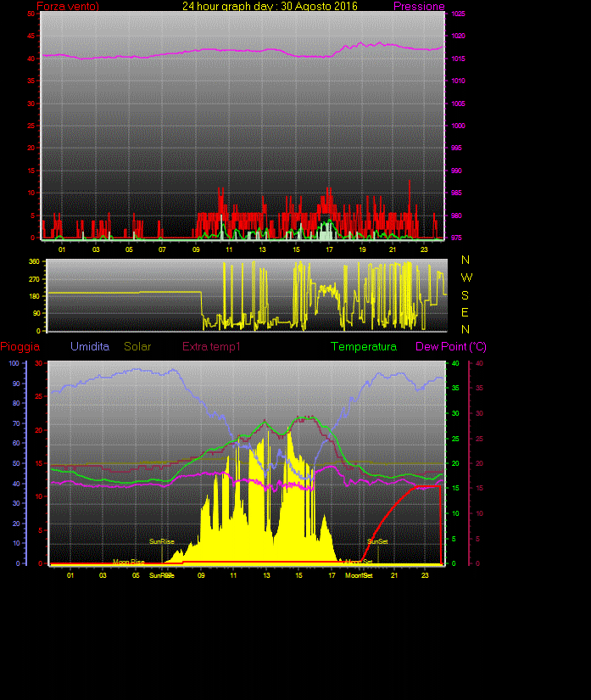Click hour "21" on the lower graph time axis
The width and height of the screenshot is (591, 700).
pos(394,575)
